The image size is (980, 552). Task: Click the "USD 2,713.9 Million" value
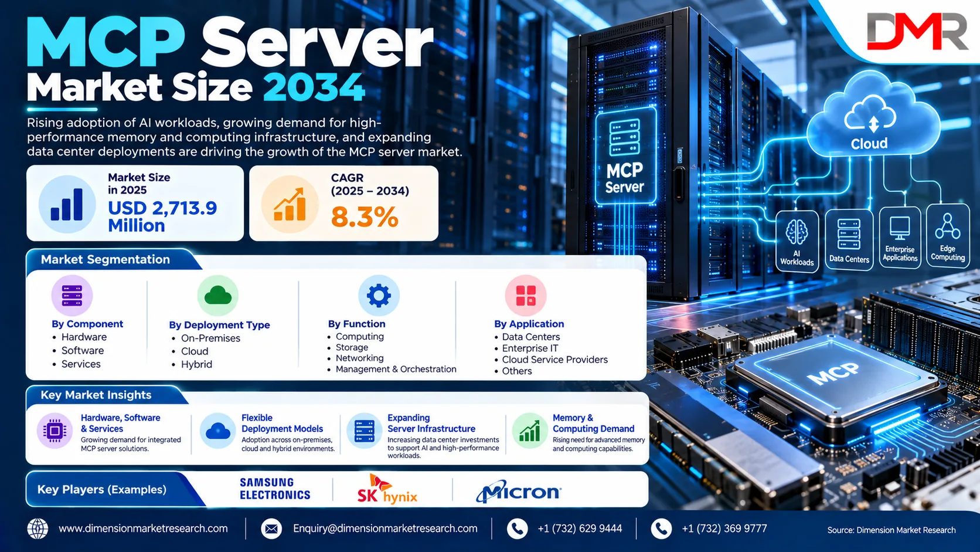point(162,216)
